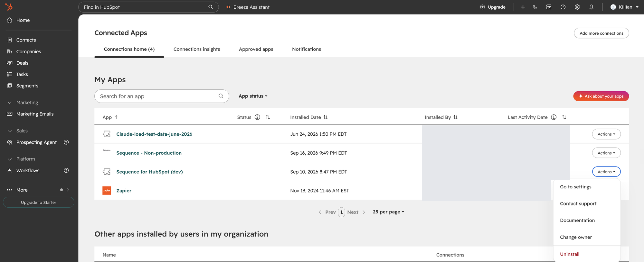Sort by Last Activity Date arrows

(x=564, y=117)
